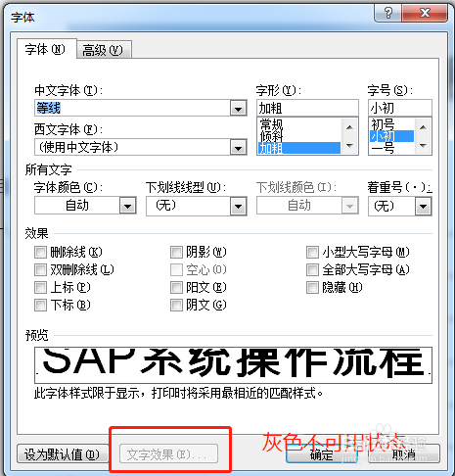This screenshot has width=455, height=476.
Task: Click the 取消 cancel button
Action: [x=404, y=453]
